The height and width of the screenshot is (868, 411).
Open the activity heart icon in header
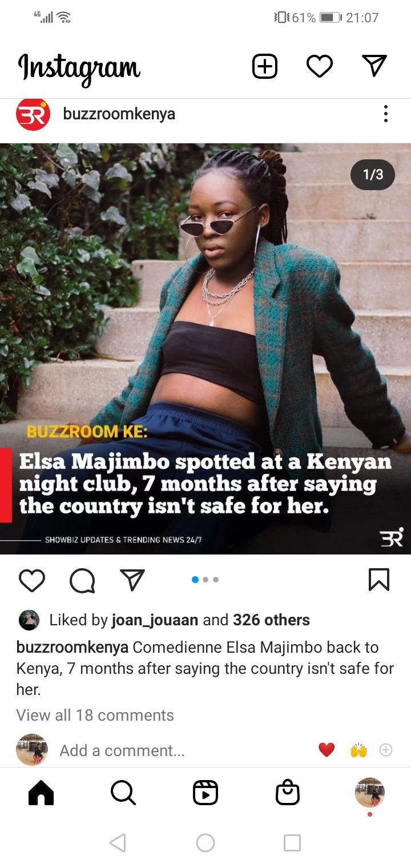[x=320, y=66]
